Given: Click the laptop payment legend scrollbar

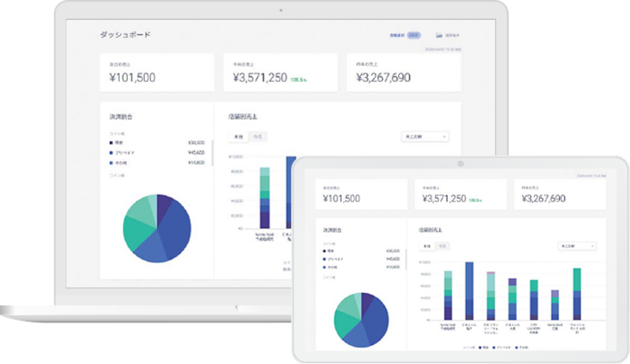Looking at the screenshot, I should 212,152.
